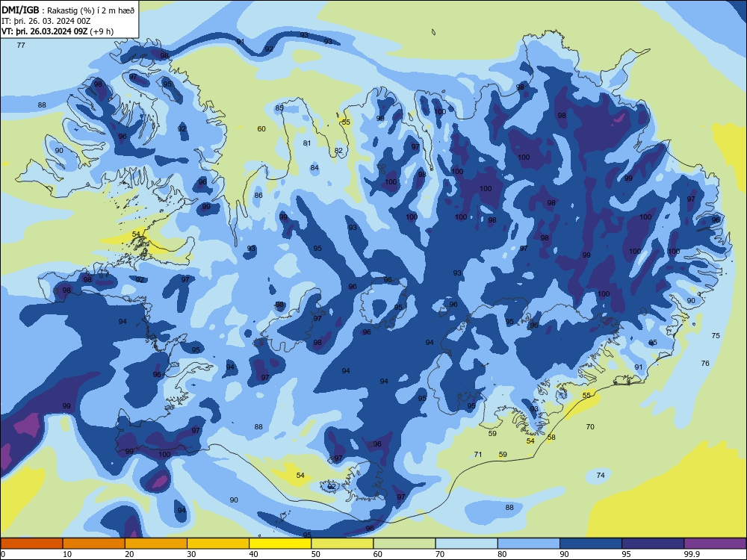Viewport: 747px width, 560px height.
Task: Click the legend tick label '20'
Action: (129, 554)
